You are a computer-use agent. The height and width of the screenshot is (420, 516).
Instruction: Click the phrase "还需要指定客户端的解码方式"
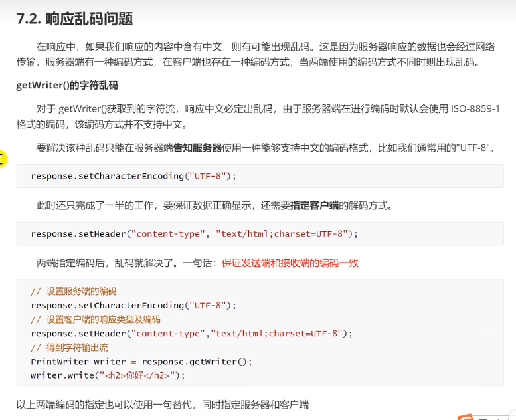click(x=324, y=205)
